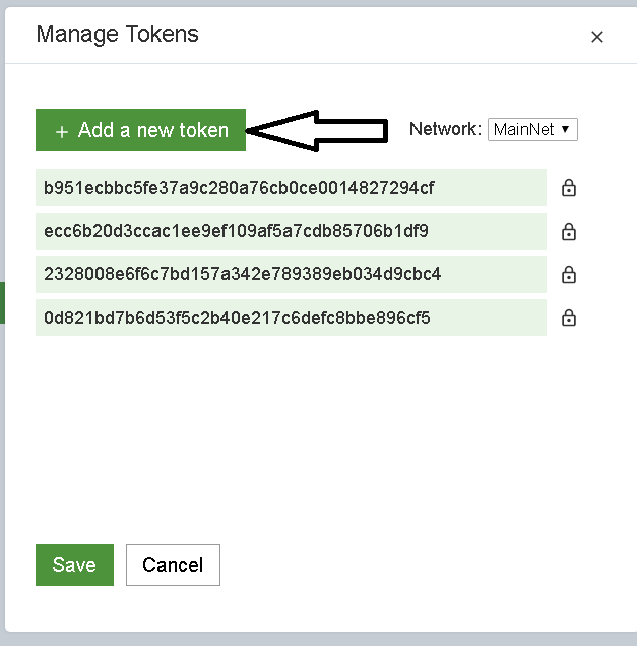This screenshot has width=637, height=646.
Task: Click the Manage Tokens dialog title
Action: 117,34
